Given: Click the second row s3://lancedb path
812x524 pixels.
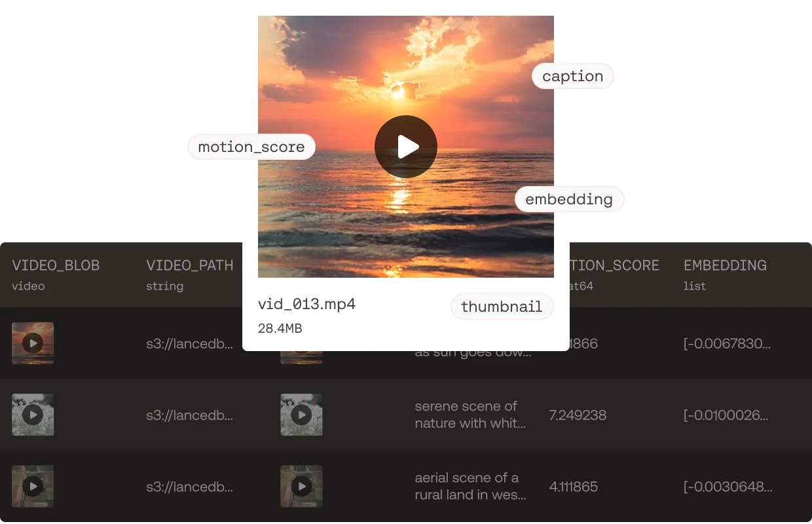Looking at the screenshot, I should click(x=189, y=415).
